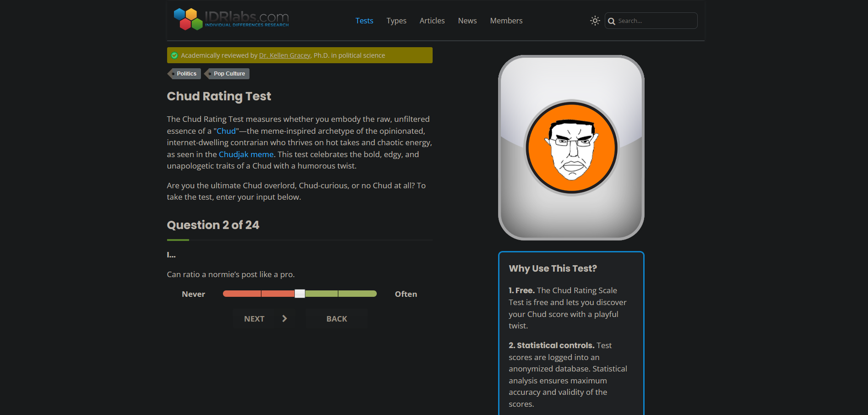Focus the Search input field
868x415 pixels.
(x=655, y=21)
